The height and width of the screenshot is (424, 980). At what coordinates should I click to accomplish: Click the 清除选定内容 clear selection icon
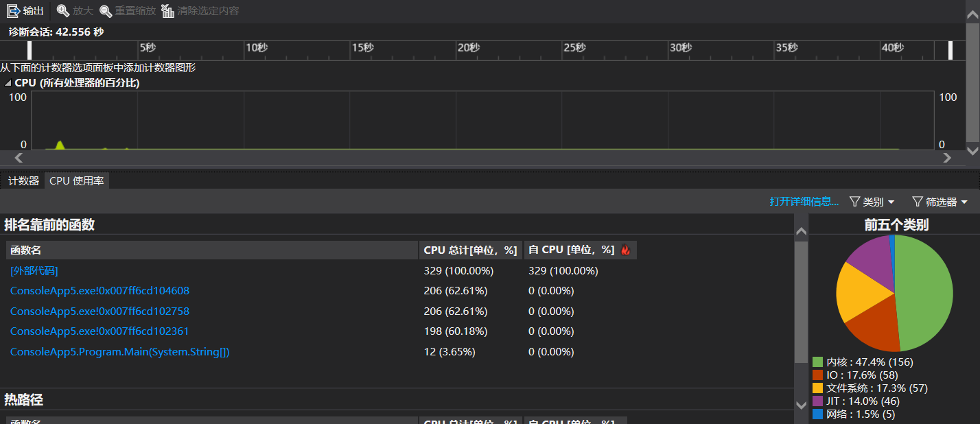167,11
